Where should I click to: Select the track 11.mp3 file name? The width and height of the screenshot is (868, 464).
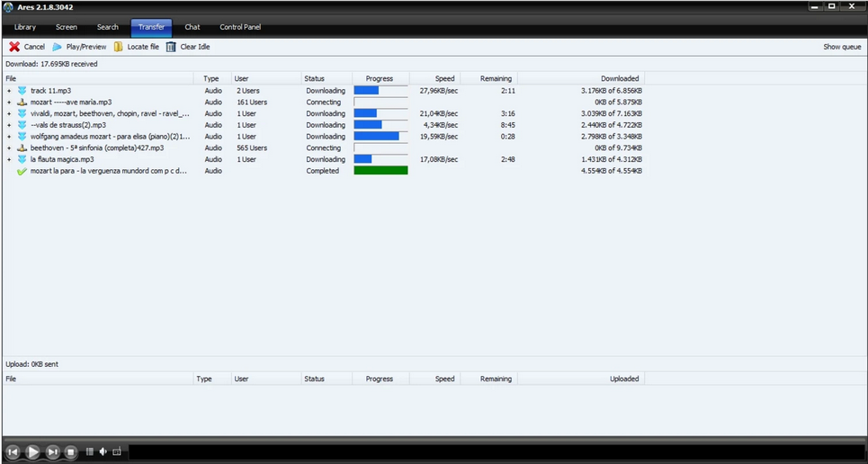click(51, 91)
